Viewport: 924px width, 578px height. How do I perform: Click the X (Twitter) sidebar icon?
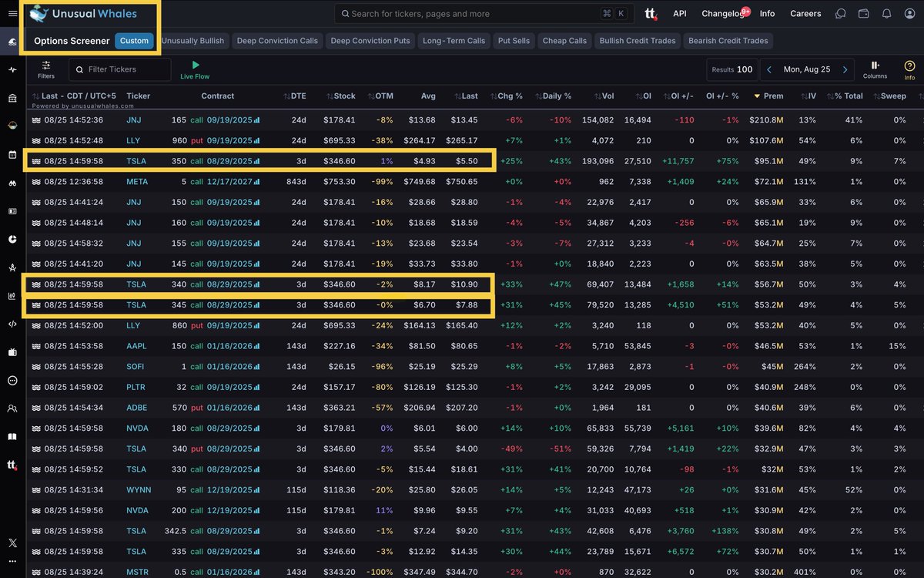pyautogui.click(x=12, y=543)
